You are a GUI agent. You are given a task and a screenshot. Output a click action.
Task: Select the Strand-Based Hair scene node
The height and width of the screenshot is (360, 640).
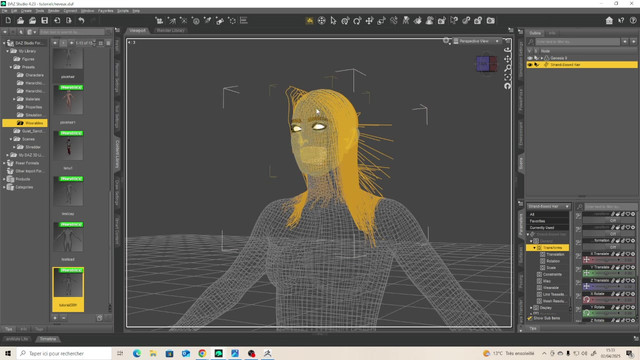[582, 64]
